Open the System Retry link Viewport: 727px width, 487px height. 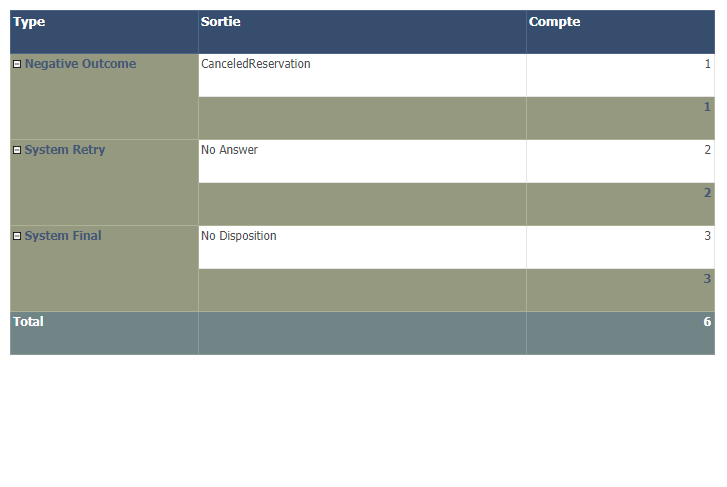tap(65, 150)
